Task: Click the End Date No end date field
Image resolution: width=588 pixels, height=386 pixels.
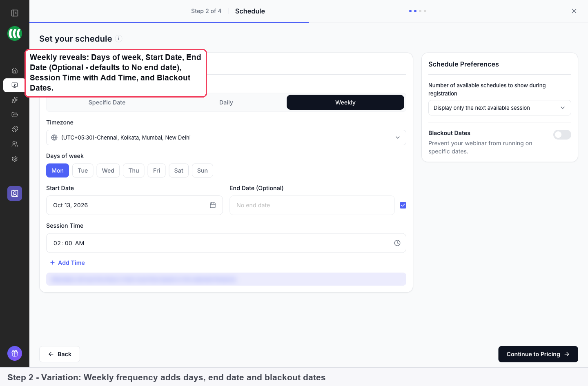Action: pos(312,205)
